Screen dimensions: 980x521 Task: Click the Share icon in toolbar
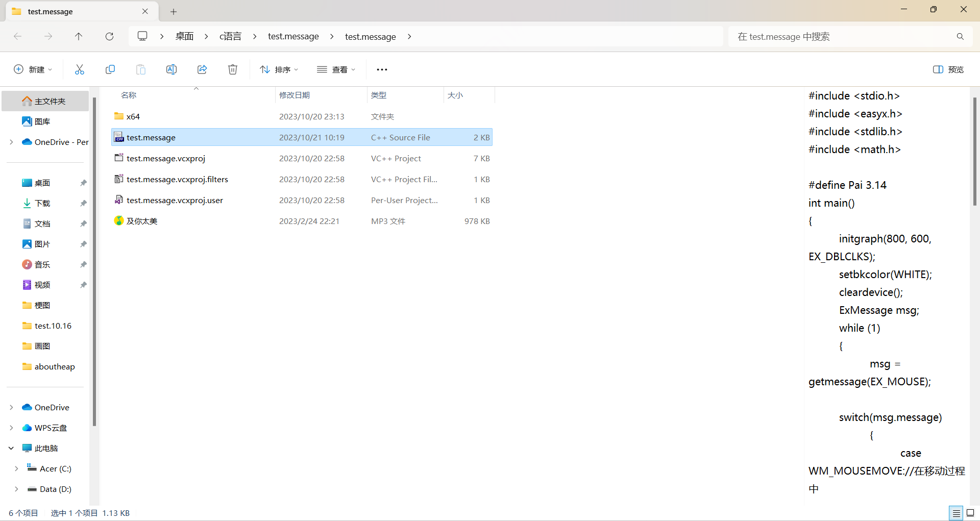[202, 69]
